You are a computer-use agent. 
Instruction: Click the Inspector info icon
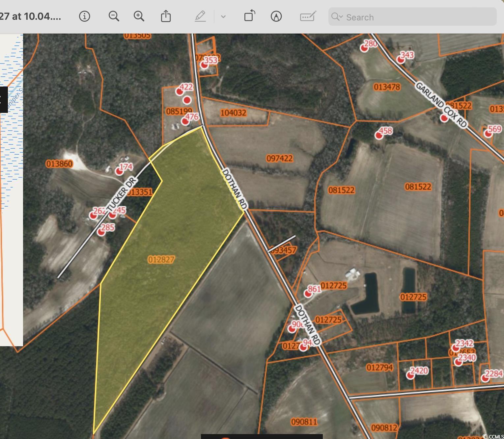(84, 16)
